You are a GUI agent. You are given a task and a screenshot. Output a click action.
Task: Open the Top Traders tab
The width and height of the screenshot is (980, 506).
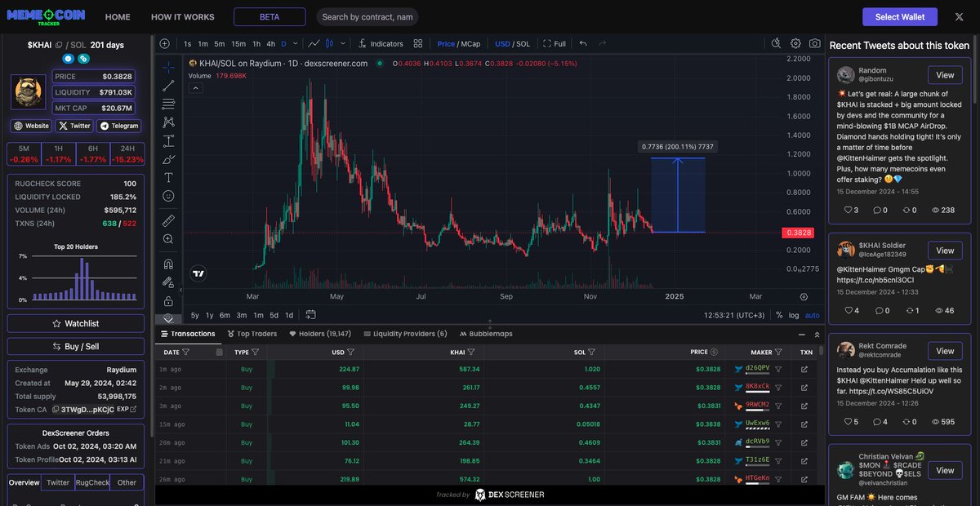click(252, 334)
